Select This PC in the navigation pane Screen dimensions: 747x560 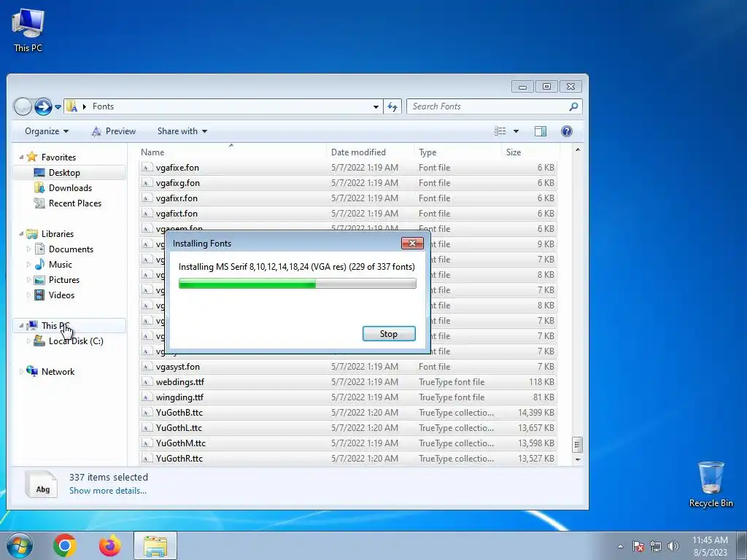point(69,326)
